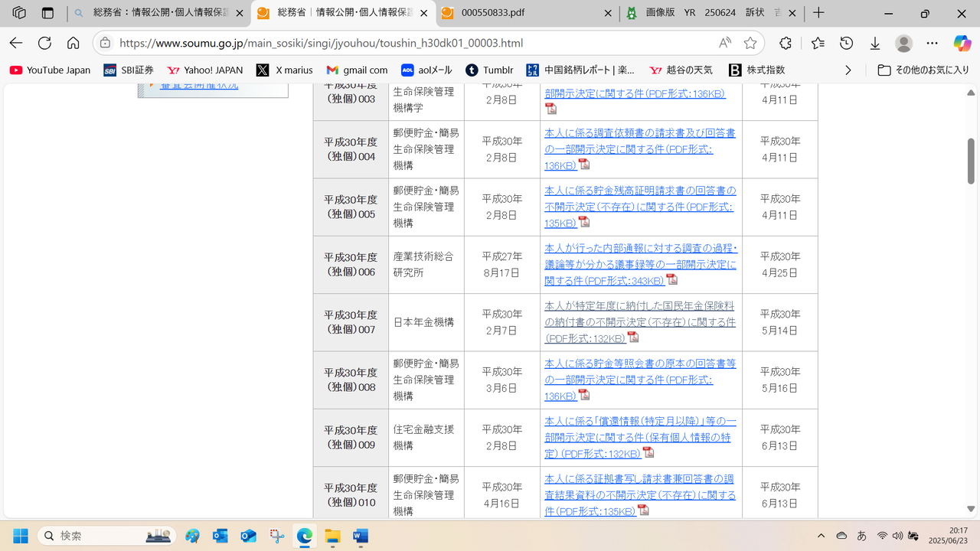Viewport: 980px width, 551px height.
Task: Open その他のお気に入り folder
Action: coord(923,70)
